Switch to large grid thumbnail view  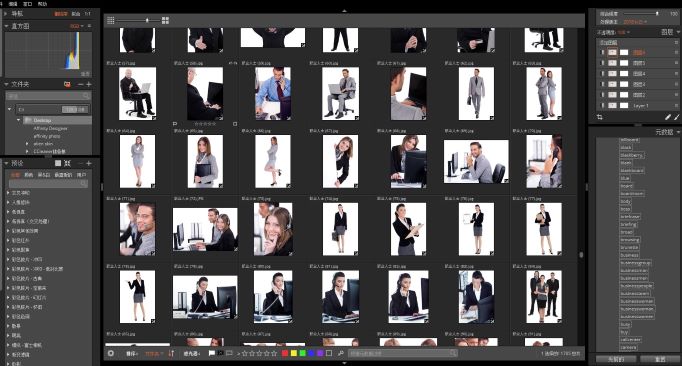(165, 20)
